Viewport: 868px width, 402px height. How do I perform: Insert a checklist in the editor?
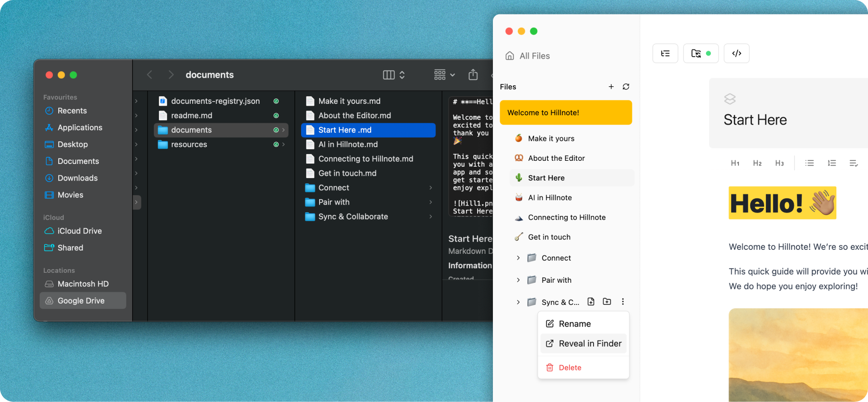pos(854,163)
